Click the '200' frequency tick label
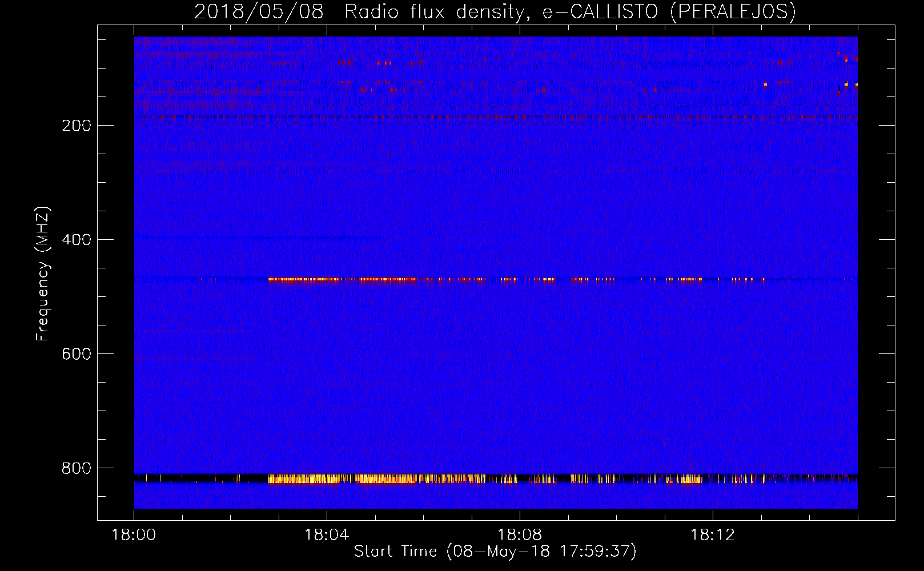 77,126
